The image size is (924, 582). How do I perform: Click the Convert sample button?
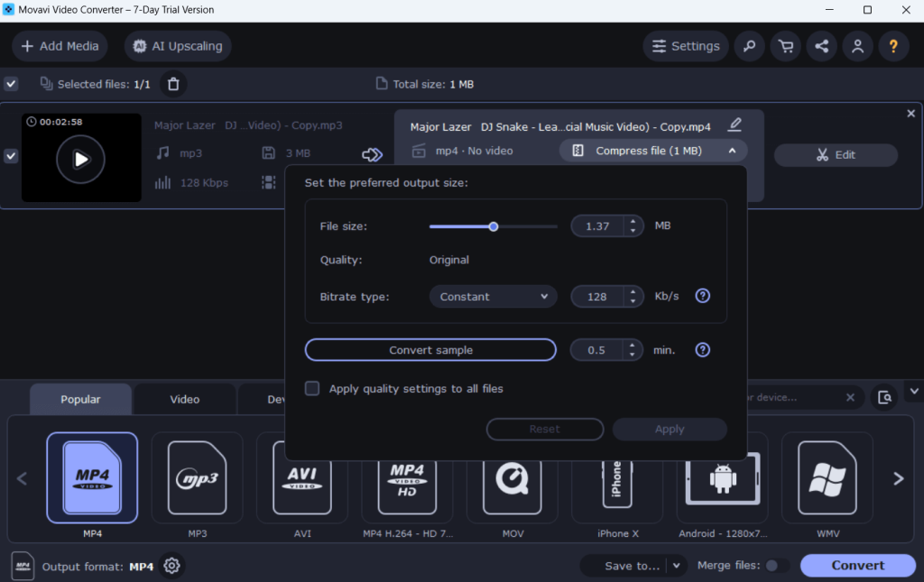pyautogui.click(x=430, y=350)
